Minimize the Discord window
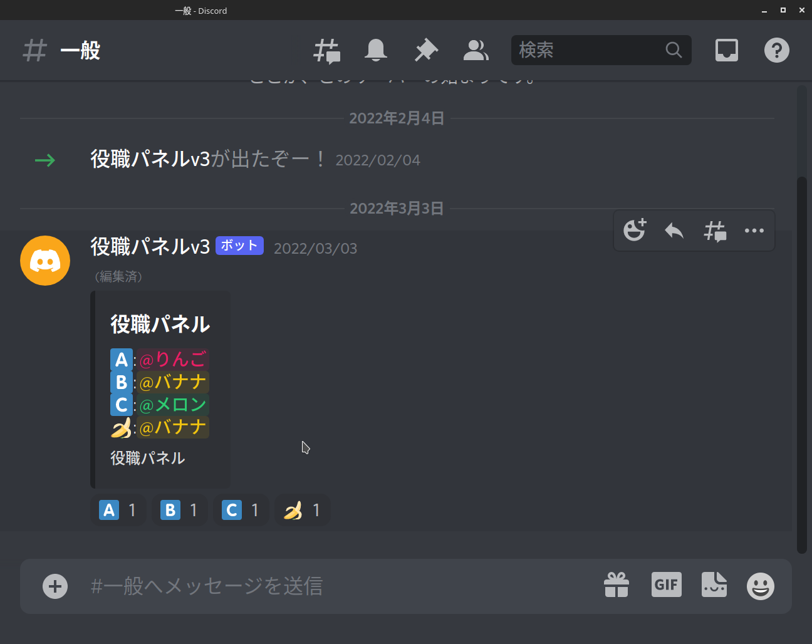The image size is (812, 644). [764, 11]
